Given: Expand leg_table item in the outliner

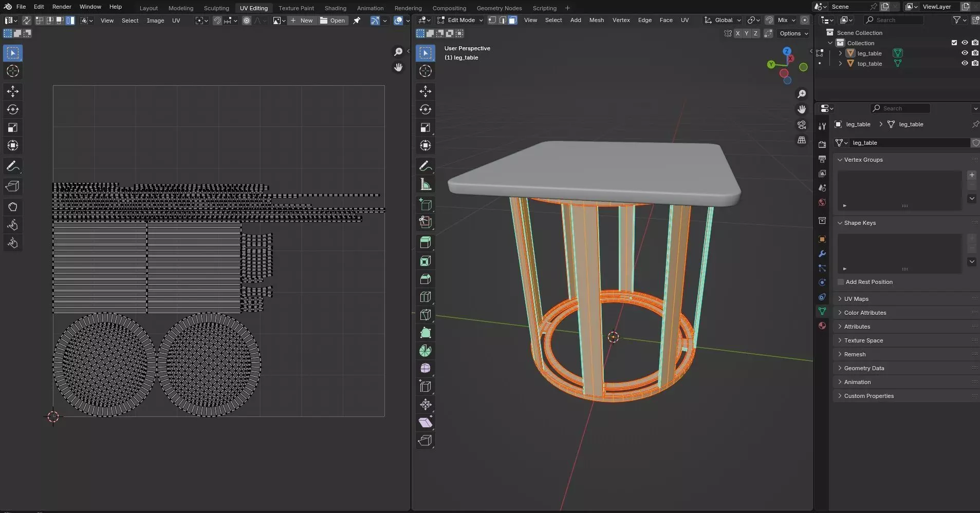Looking at the screenshot, I should click(840, 53).
